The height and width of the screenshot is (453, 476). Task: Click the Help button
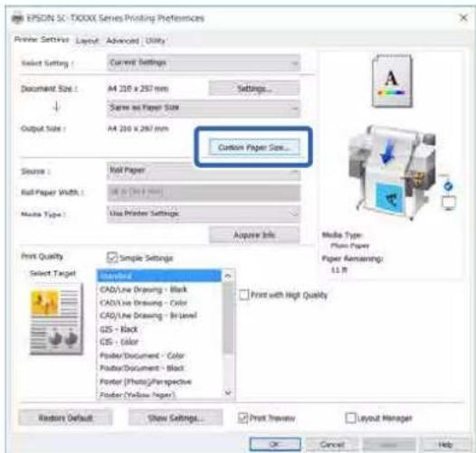coord(445,445)
